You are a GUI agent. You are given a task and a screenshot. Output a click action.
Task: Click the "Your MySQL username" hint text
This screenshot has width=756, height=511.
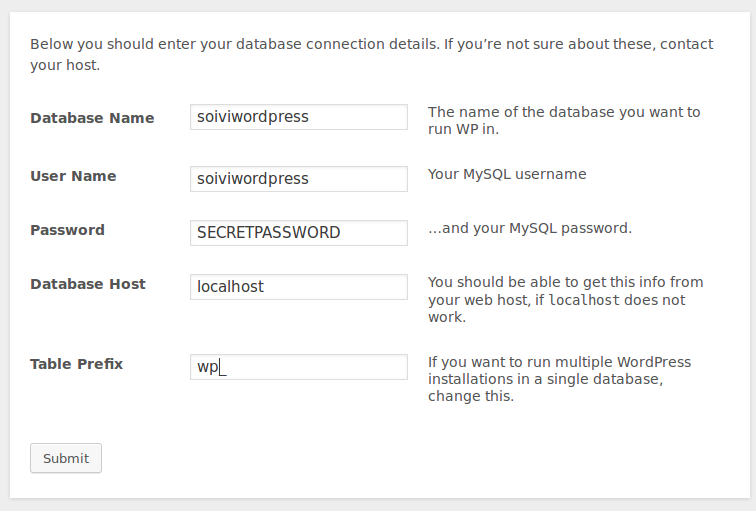(x=507, y=174)
